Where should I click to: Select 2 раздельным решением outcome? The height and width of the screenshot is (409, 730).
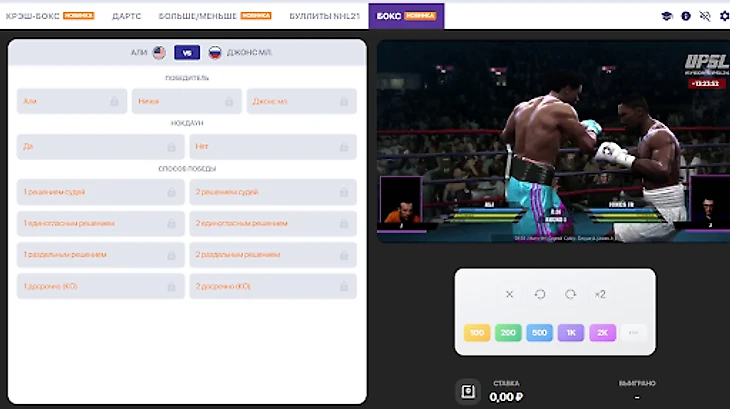273,255
